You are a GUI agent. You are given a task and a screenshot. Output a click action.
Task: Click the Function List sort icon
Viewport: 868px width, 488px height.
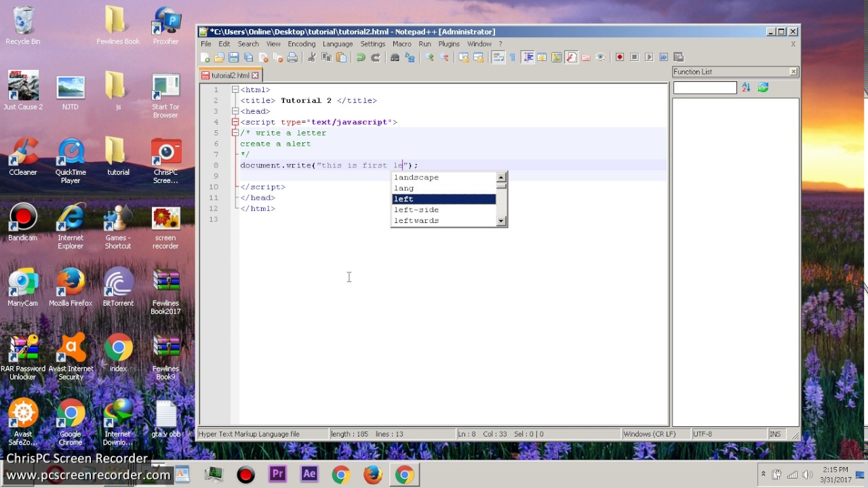click(746, 87)
